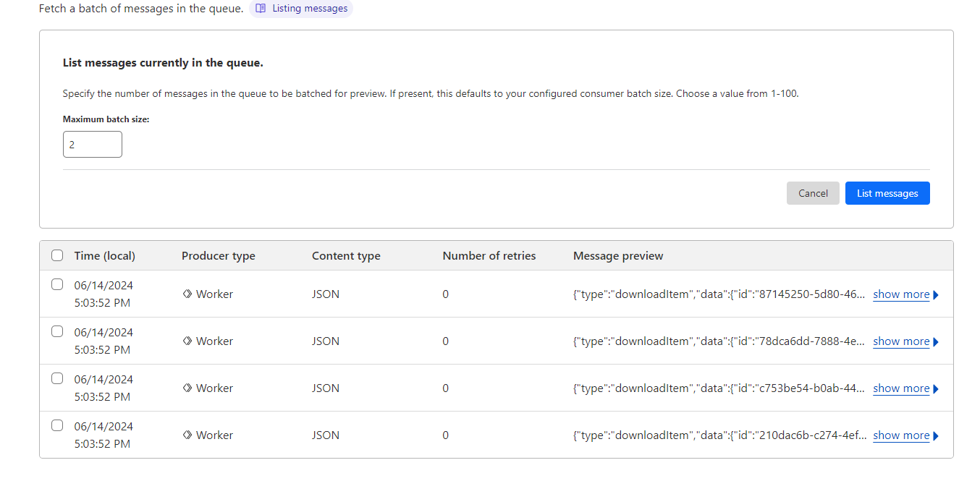Click the Worker icon on the second message row
980x481 pixels.
[x=187, y=340]
